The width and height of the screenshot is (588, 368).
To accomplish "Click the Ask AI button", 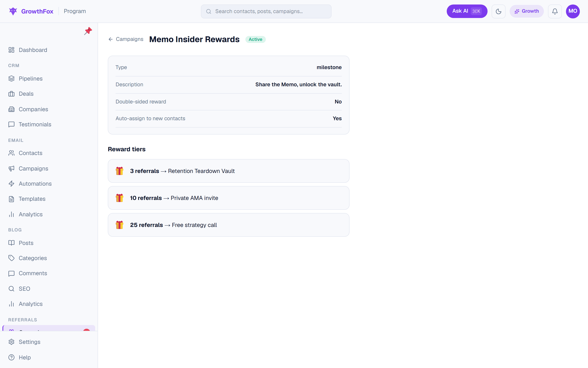I will click(x=467, y=11).
